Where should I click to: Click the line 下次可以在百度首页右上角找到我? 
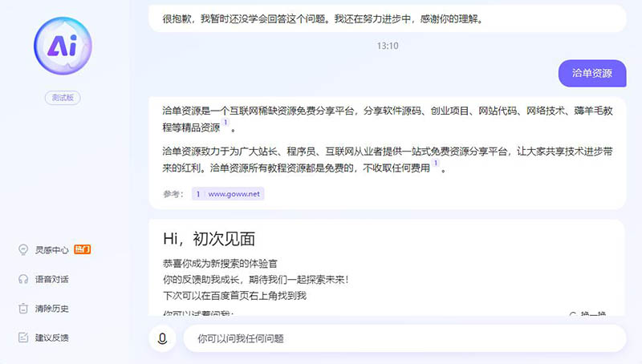(234, 296)
